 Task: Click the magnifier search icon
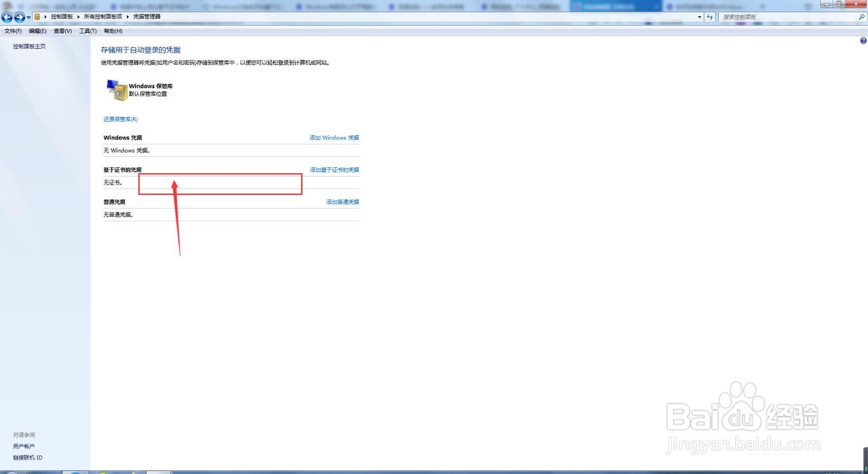coord(861,17)
